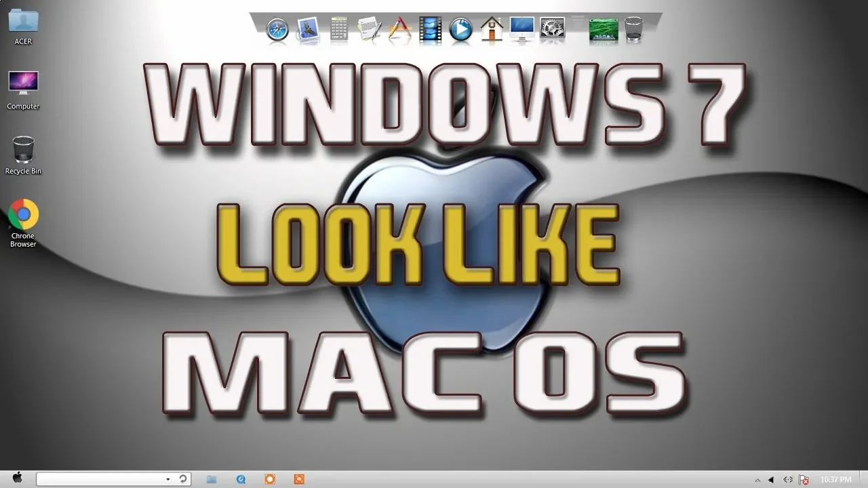Screen dimensions: 868x488
Task: Show hidden tray icons arrow
Action: click(x=757, y=480)
